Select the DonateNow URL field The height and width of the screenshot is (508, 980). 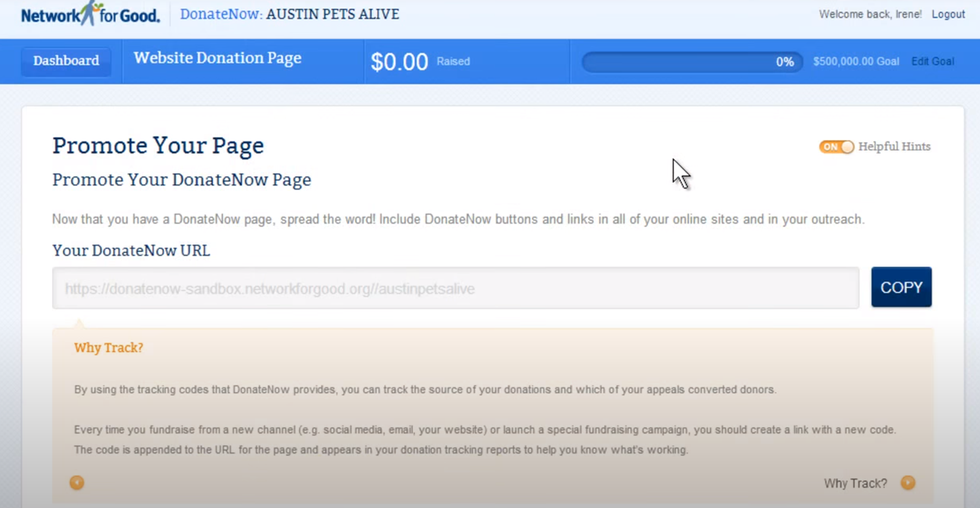pos(455,288)
